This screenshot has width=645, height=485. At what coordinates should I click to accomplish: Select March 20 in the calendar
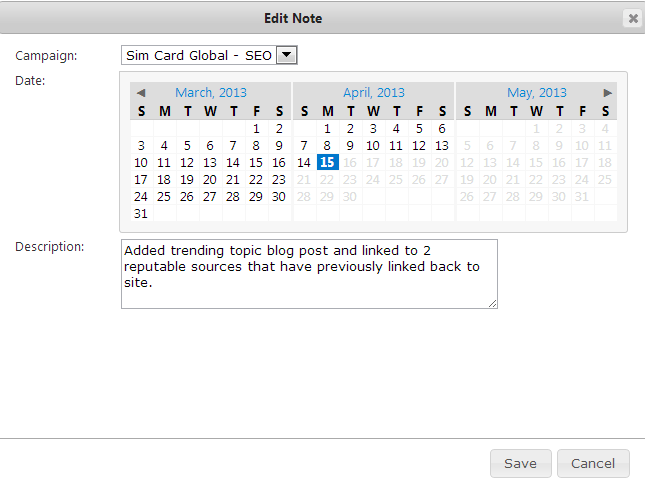(x=210, y=180)
